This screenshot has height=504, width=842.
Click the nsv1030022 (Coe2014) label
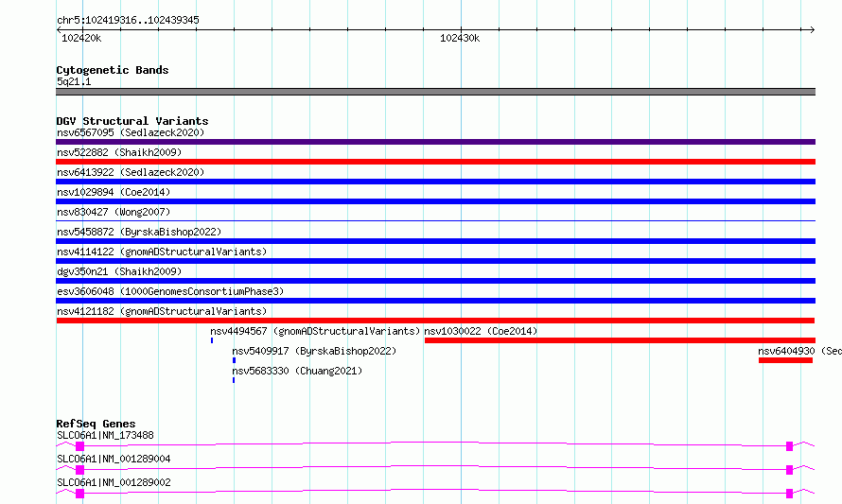point(481,331)
